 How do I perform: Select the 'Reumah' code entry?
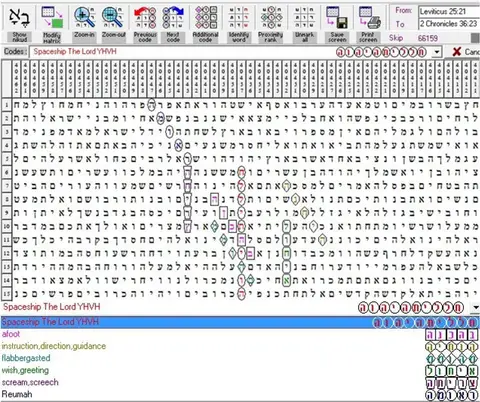[x=17, y=394]
